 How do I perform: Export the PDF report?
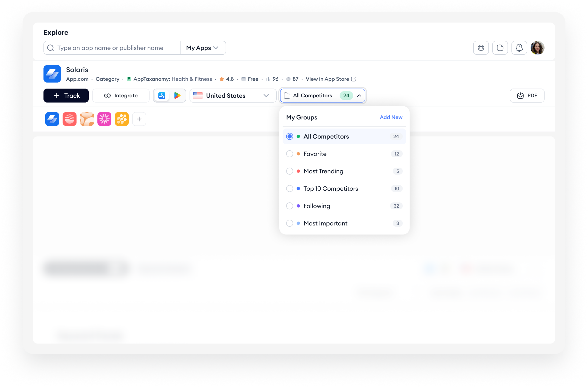click(527, 95)
